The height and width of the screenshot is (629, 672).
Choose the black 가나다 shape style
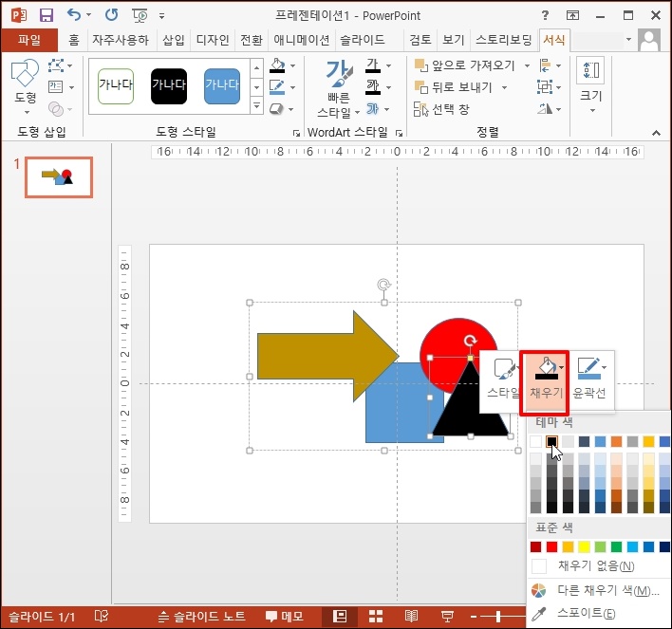[x=169, y=86]
